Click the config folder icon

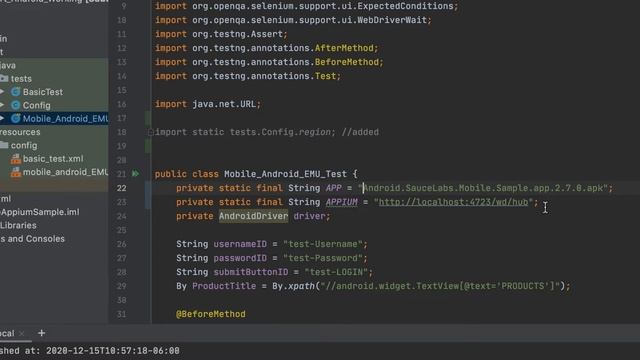(4, 145)
